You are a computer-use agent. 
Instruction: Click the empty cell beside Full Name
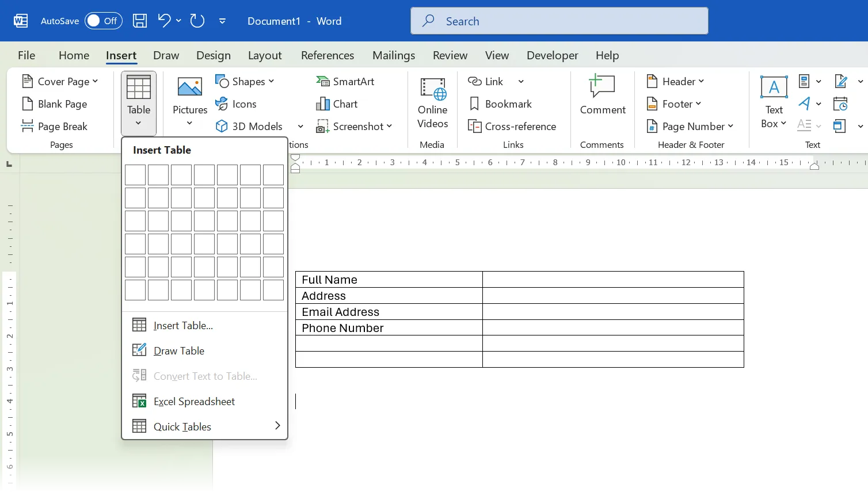(x=612, y=280)
